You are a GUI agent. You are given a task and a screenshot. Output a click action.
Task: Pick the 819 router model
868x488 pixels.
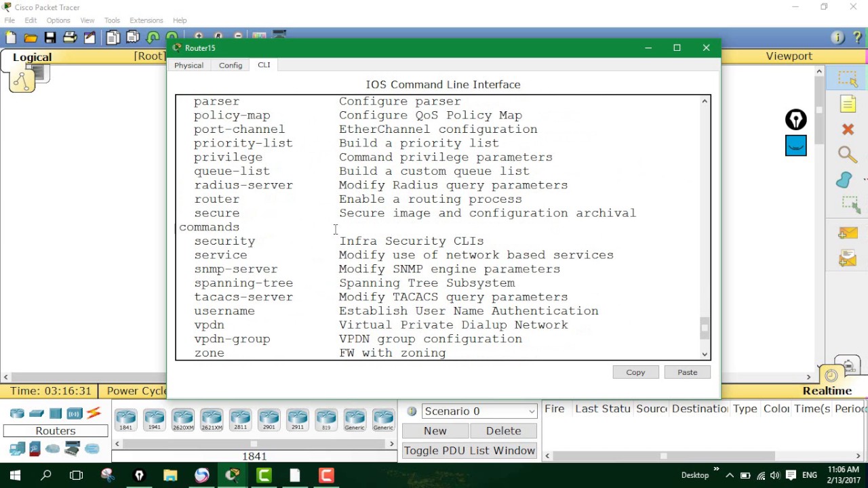coord(325,420)
